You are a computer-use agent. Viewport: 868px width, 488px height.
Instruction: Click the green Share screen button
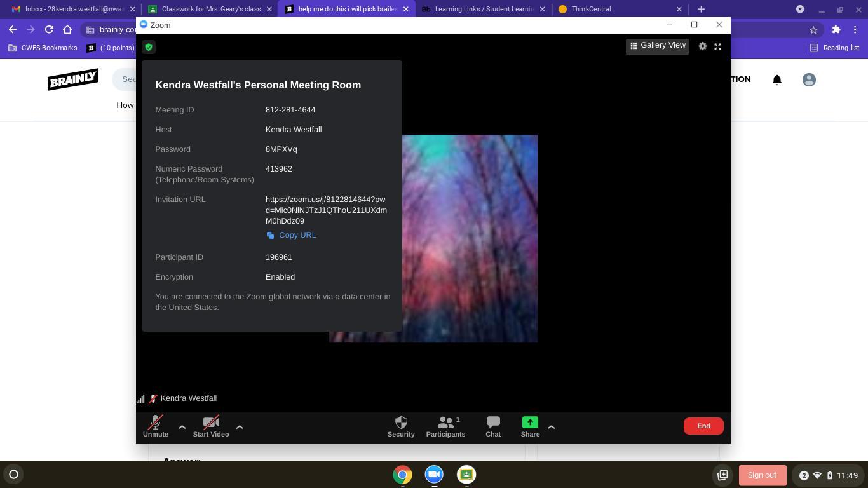tap(530, 426)
